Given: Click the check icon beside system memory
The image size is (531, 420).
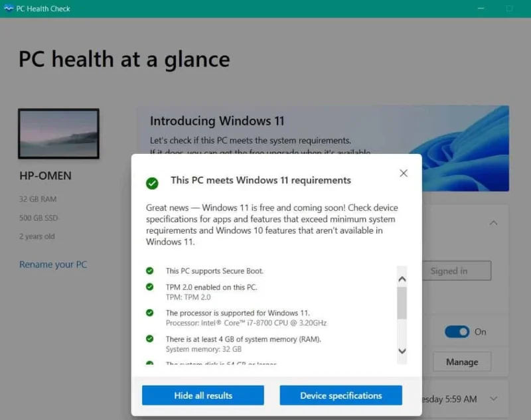Looking at the screenshot, I should 150,339.
